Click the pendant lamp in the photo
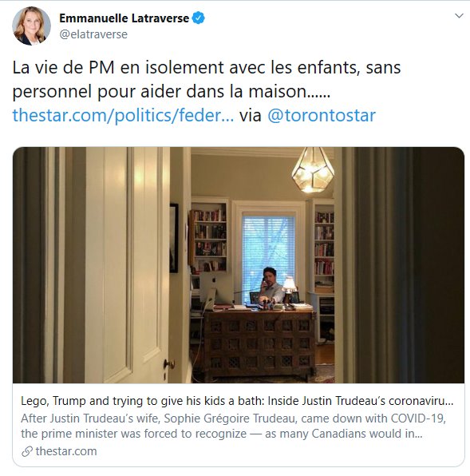The height and width of the screenshot is (476, 470). click(313, 170)
